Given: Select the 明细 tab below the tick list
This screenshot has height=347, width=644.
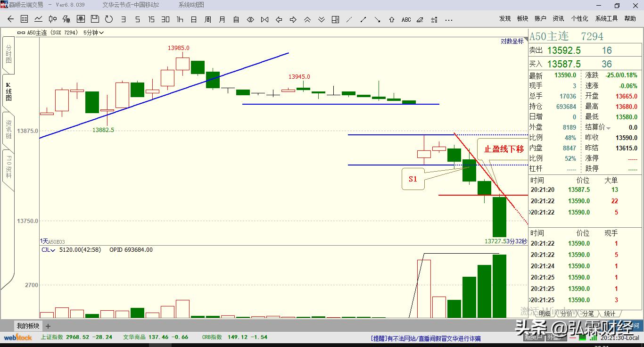Looking at the screenshot, I should (x=544, y=314).
